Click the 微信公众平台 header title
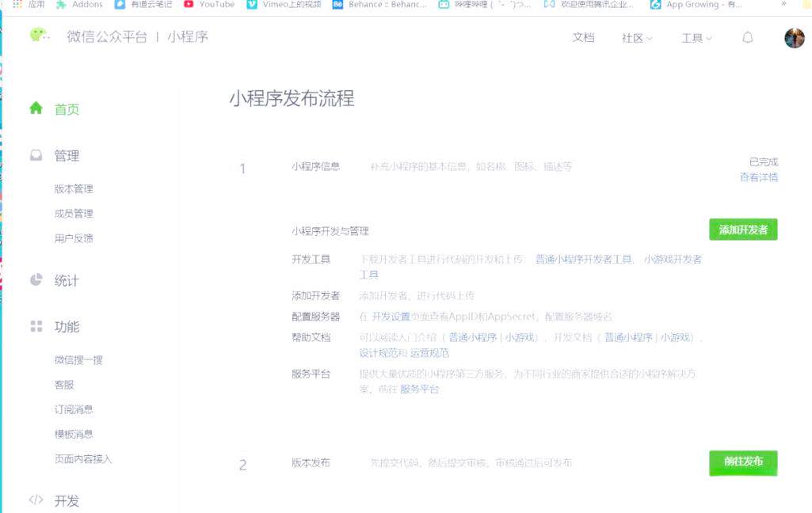This screenshot has width=812, height=513. pos(107,36)
